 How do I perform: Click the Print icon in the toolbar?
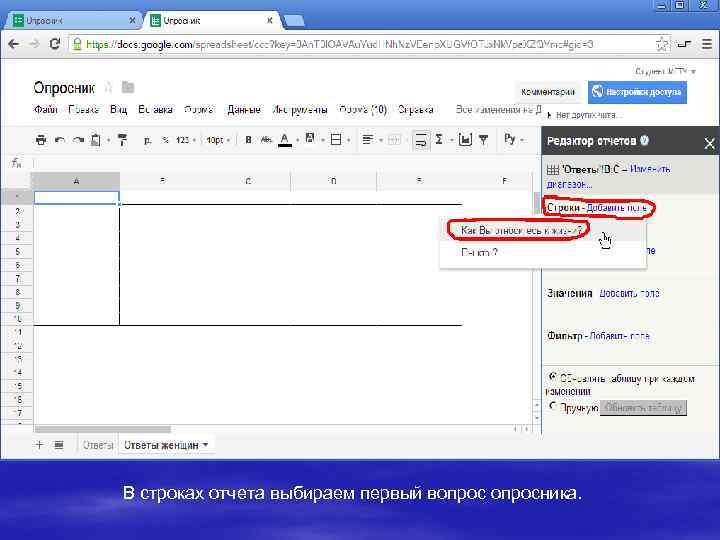click(x=41, y=140)
